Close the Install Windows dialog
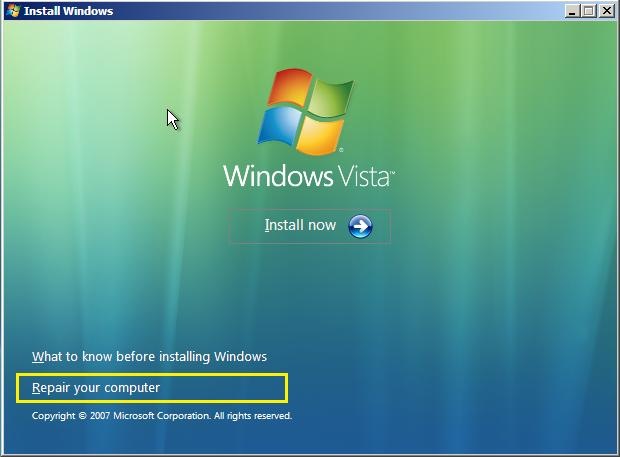 pyautogui.click(x=607, y=11)
